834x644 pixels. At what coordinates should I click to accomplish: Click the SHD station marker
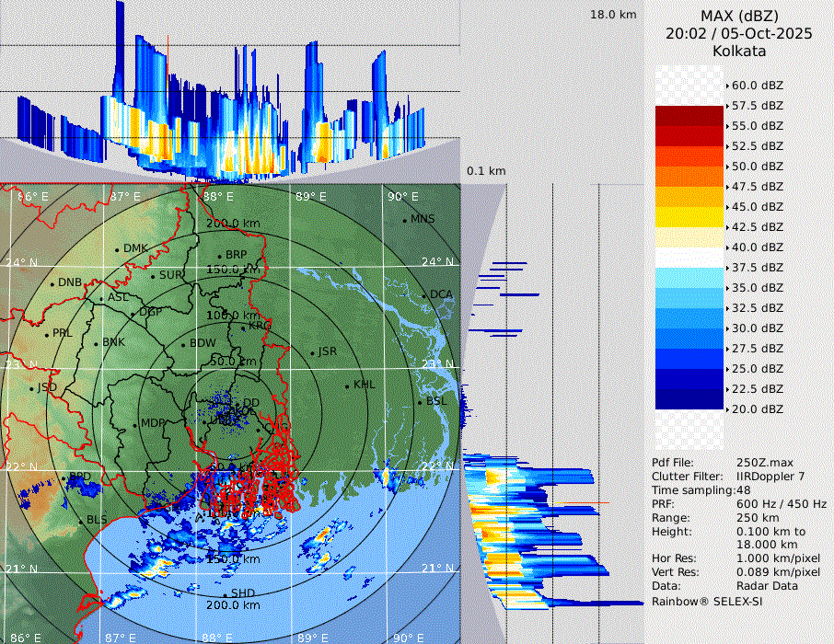(x=225, y=594)
